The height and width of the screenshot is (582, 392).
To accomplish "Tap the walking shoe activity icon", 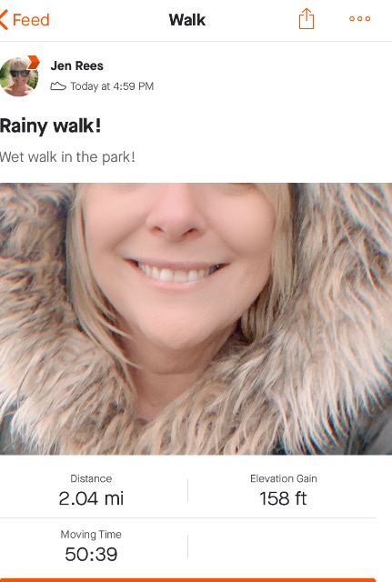I will coord(58,86).
